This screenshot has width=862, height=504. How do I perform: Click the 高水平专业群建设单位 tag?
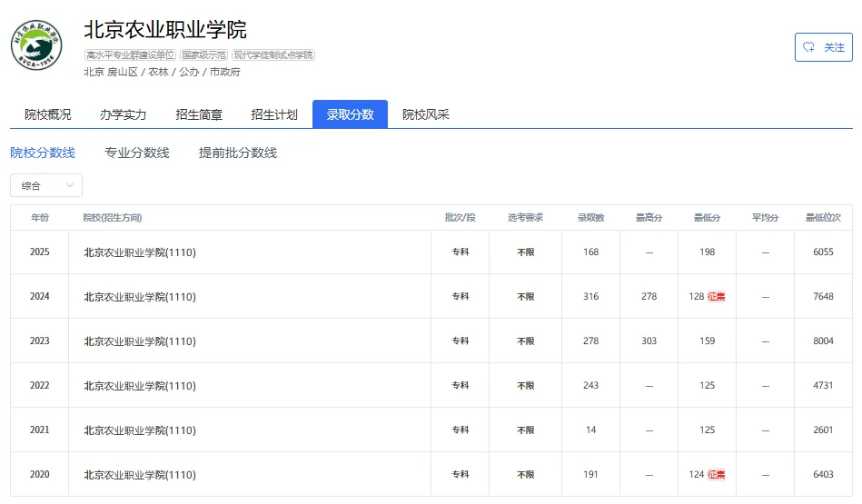pyautogui.click(x=130, y=55)
